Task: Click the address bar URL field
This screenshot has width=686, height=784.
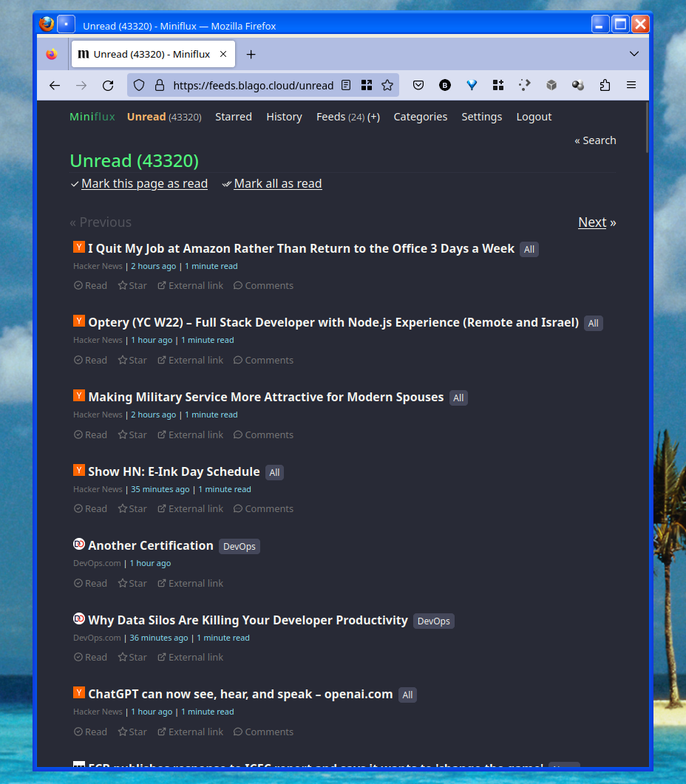Action: point(254,86)
